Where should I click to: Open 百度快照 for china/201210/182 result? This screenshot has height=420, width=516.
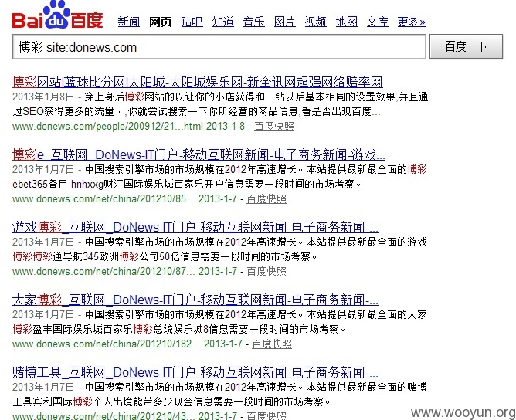tap(272, 344)
